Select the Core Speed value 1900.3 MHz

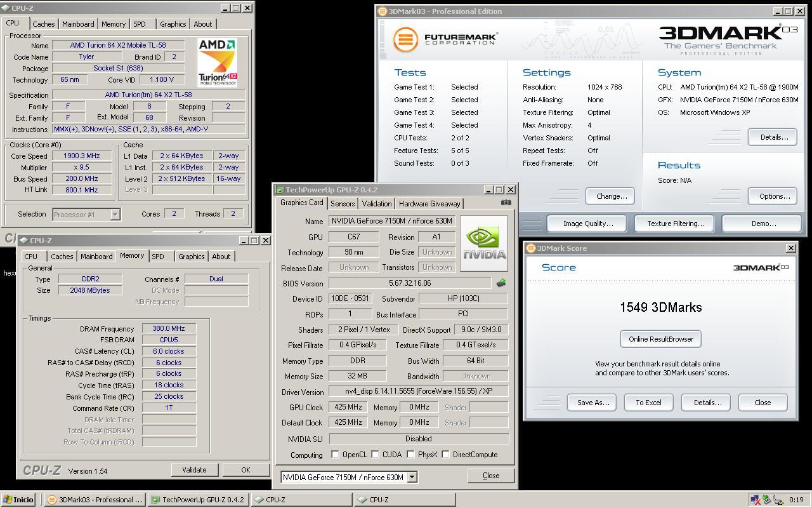coord(82,156)
